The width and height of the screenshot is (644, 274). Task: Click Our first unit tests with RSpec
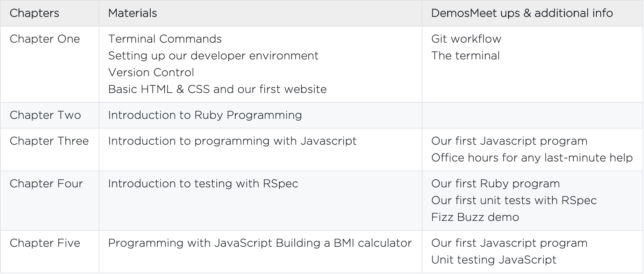514,200
